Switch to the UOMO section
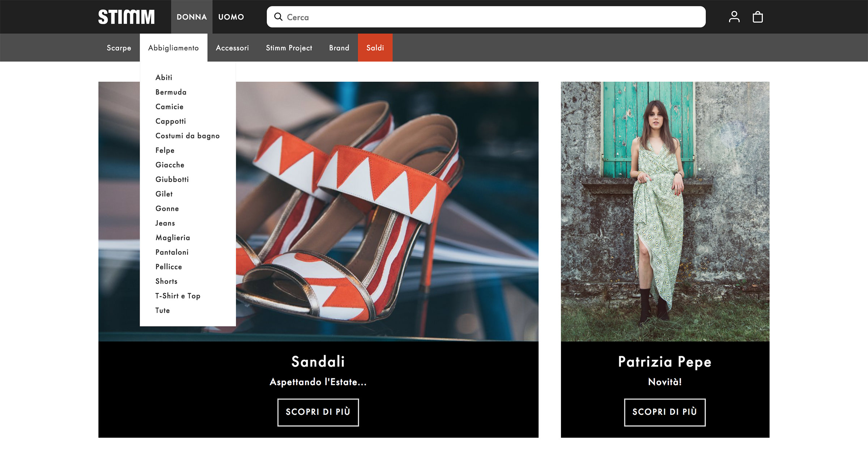The image size is (868, 459). click(x=231, y=17)
